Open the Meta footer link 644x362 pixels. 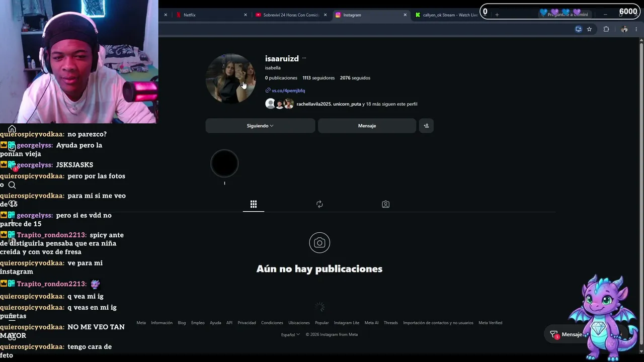[x=141, y=323]
